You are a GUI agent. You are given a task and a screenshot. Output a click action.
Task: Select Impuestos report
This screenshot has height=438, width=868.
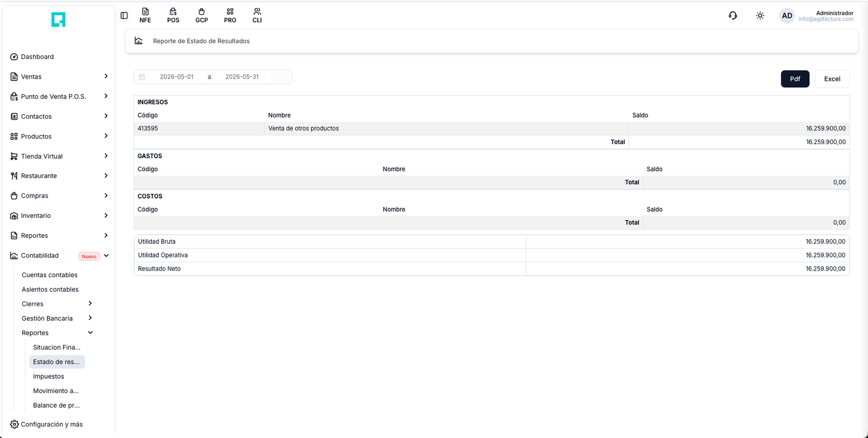(x=48, y=376)
